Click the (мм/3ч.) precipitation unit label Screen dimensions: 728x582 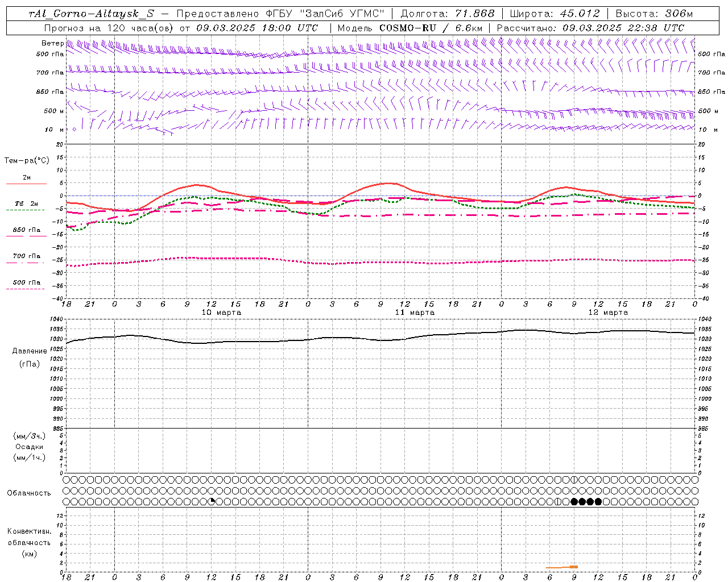[30, 436]
